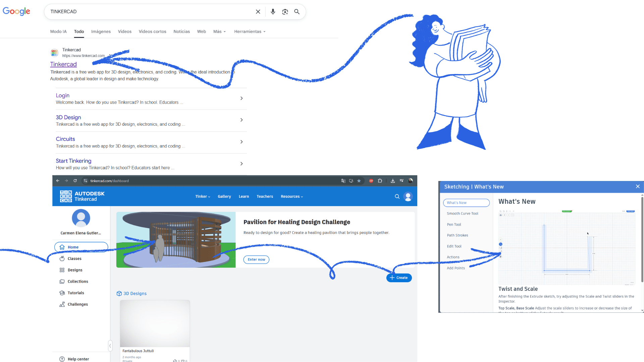Click the browser reload icon

(75, 181)
